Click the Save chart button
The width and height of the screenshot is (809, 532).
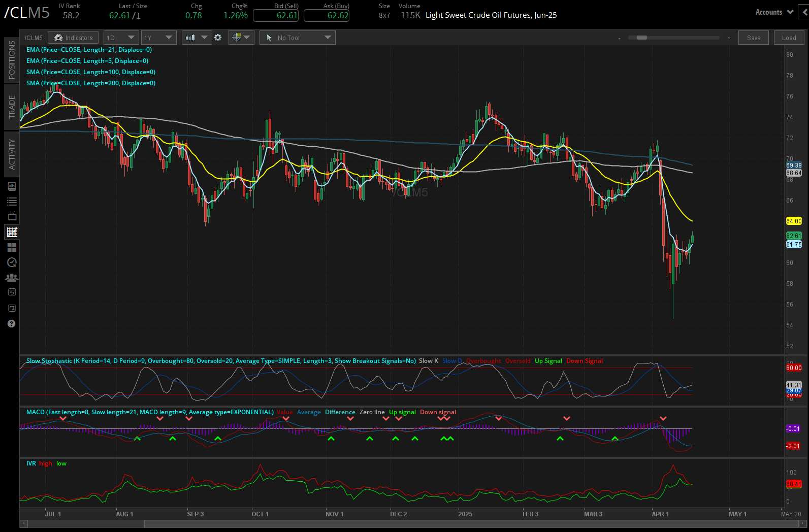coord(754,38)
